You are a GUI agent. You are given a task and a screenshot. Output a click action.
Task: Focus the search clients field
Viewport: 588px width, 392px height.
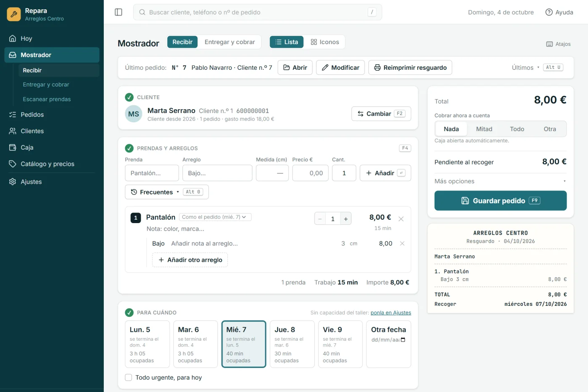(x=257, y=12)
